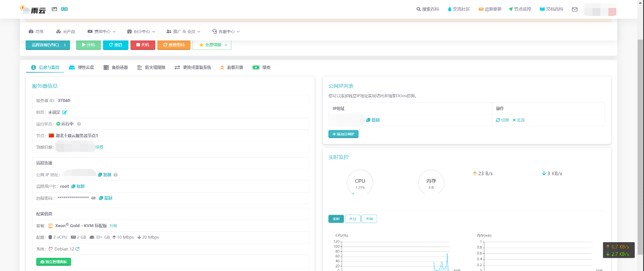The height and width of the screenshot is (271, 644).
Task: Click the 升级 link next to KVM 标配版
Action: [113, 226]
